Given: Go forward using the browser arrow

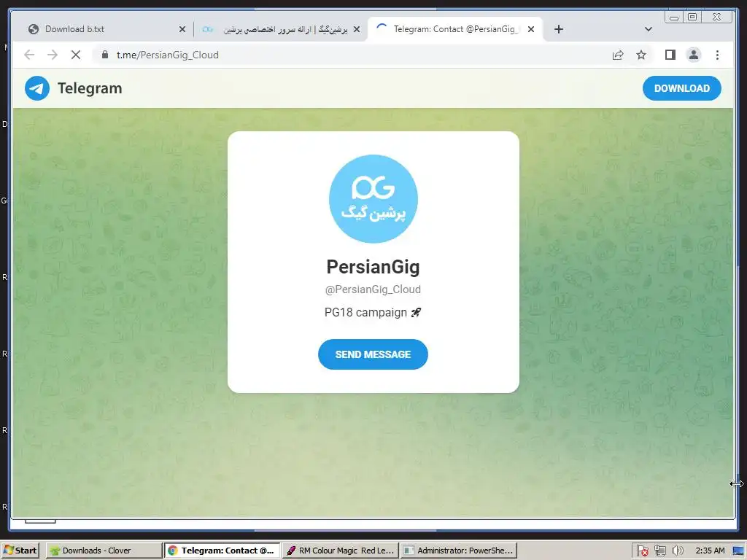Looking at the screenshot, I should 53,55.
